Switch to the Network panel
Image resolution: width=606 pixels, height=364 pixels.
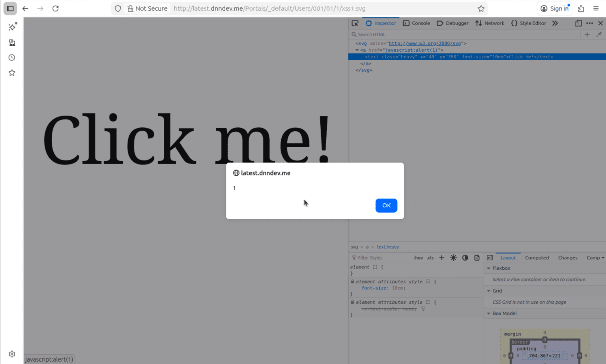[x=490, y=23]
